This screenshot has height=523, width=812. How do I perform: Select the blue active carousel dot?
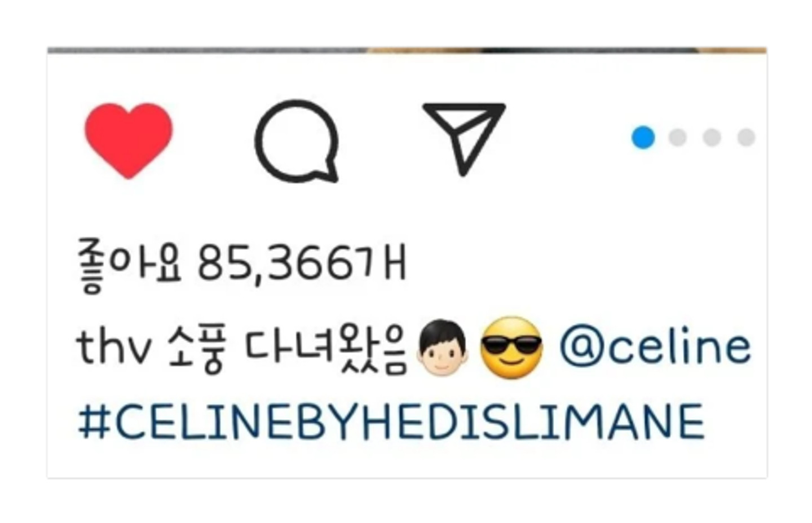tap(643, 137)
